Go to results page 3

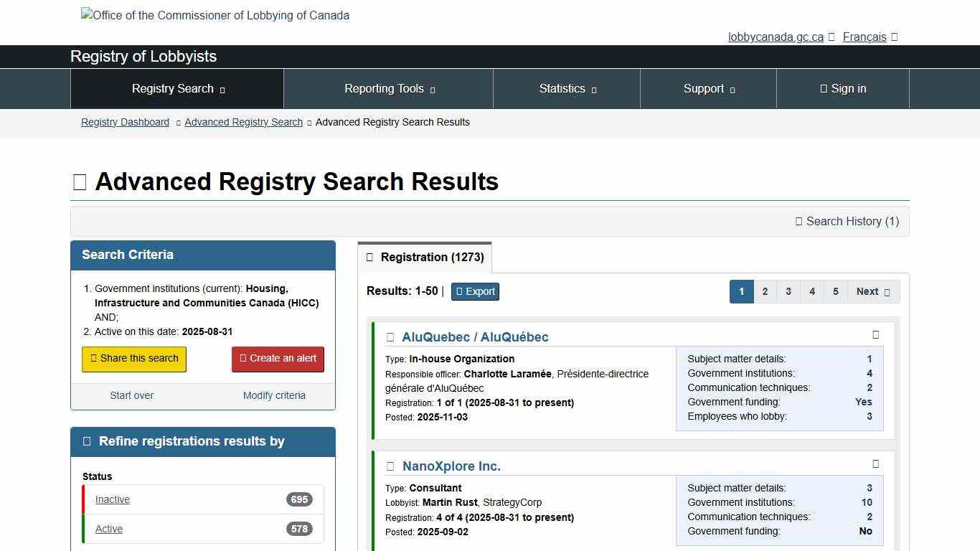[788, 291]
